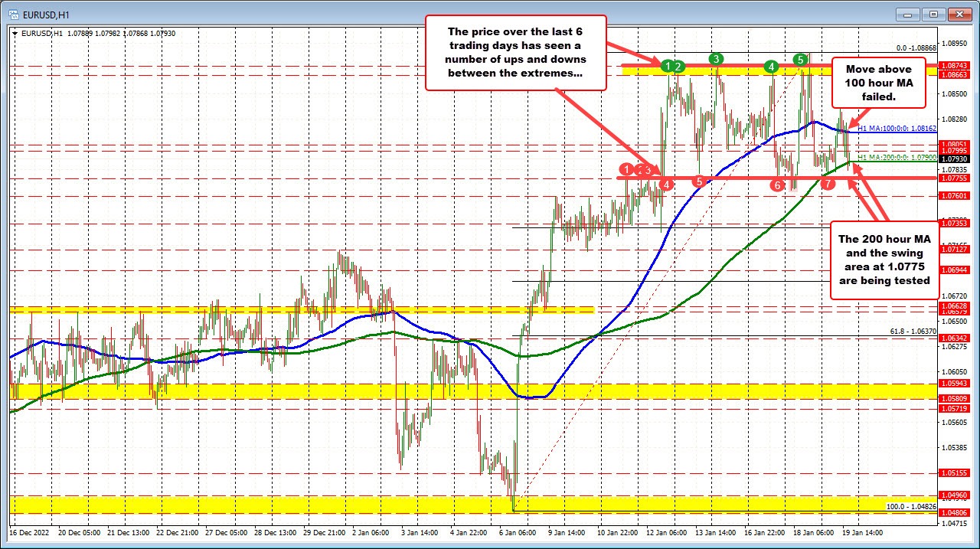This screenshot has width=980, height=549.
Task: Click red circle marker 7 on the support line
Action: click(828, 184)
